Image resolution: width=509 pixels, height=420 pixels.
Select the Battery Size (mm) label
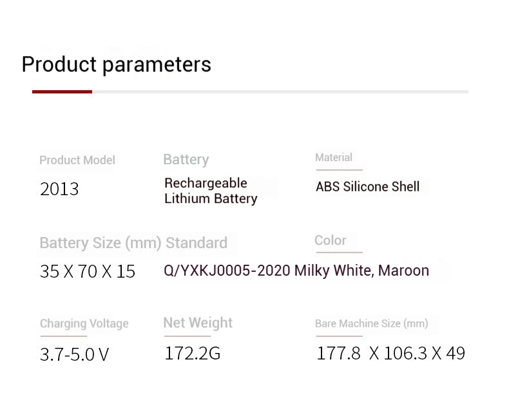pos(100,243)
